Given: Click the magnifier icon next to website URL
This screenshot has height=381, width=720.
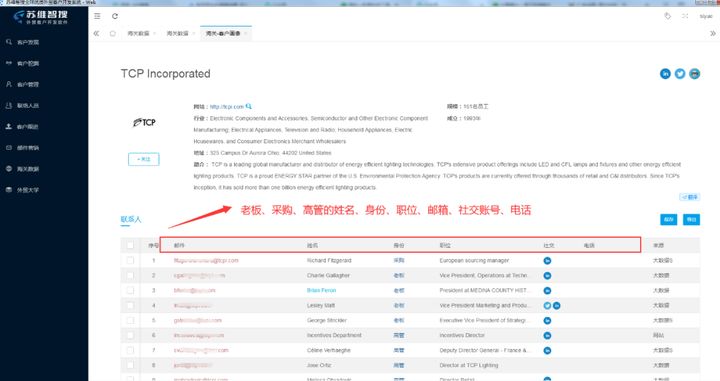Looking at the screenshot, I should pyautogui.click(x=248, y=106).
